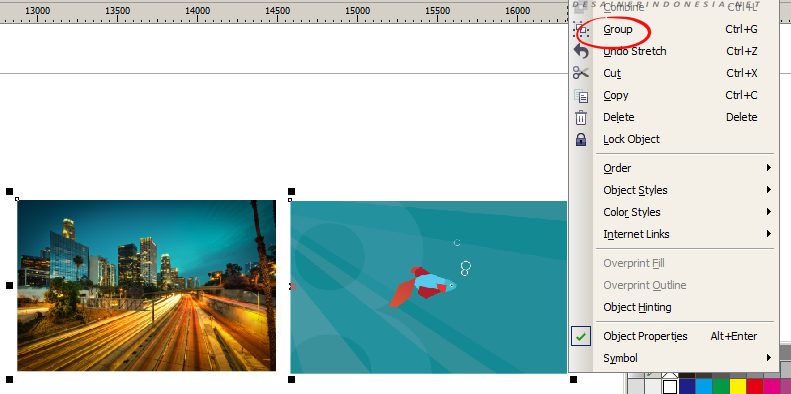Pick the magenta palette swatch
This screenshot has height=394, width=791.
click(771, 387)
